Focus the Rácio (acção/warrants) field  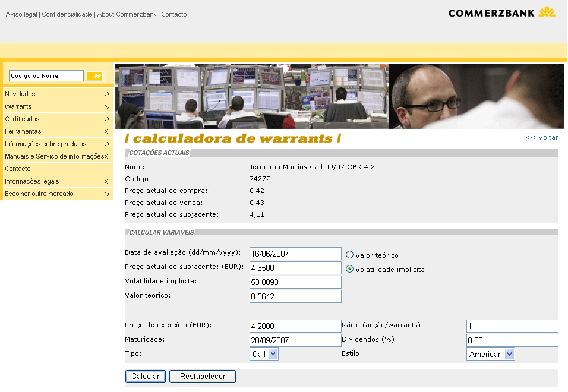pyautogui.click(x=512, y=326)
